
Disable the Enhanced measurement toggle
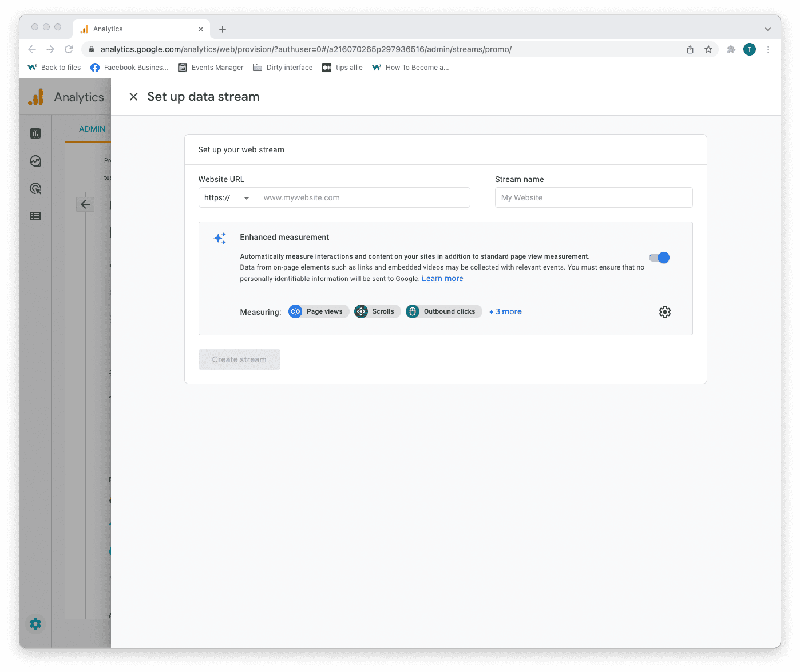[x=659, y=258]
